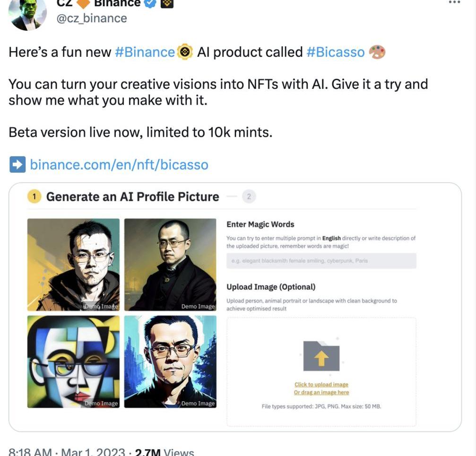Click the 8:18 AM Mar 1 timestamp
Viewport: 476px width, 456px height.
[x=67, y=452]
